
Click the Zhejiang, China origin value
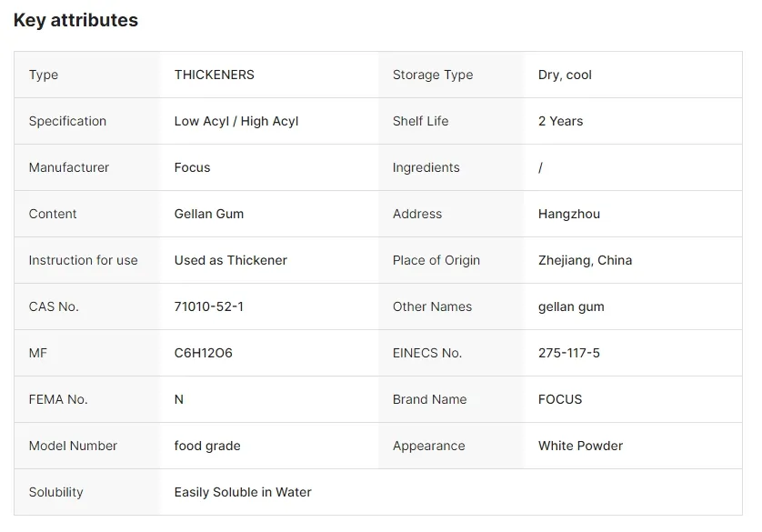pos(585,260)
